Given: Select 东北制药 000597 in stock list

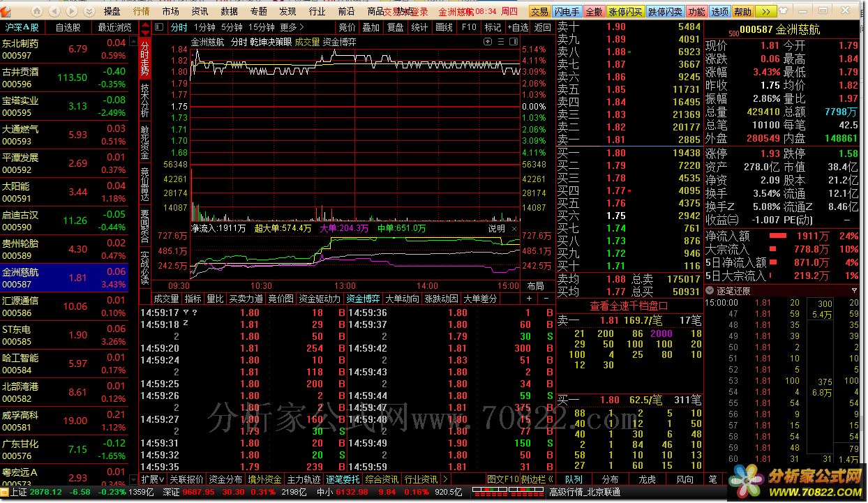Looking at the screenshot, I should (64, 49).
